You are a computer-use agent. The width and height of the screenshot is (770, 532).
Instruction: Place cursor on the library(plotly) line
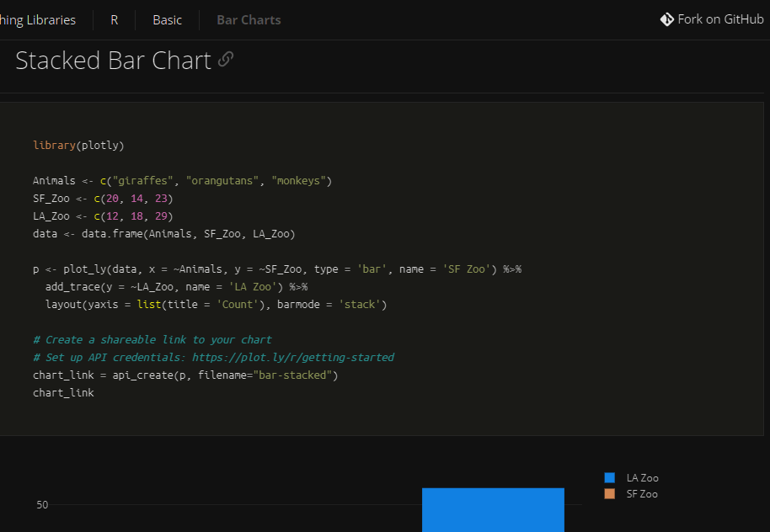click(x=78, y=146)
